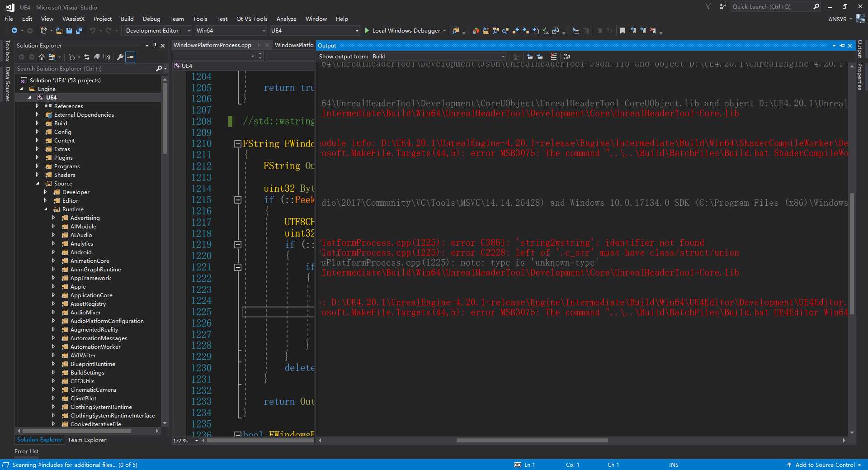
Task: Collapse the Runtime folder
Action: [x=46, y=209]
